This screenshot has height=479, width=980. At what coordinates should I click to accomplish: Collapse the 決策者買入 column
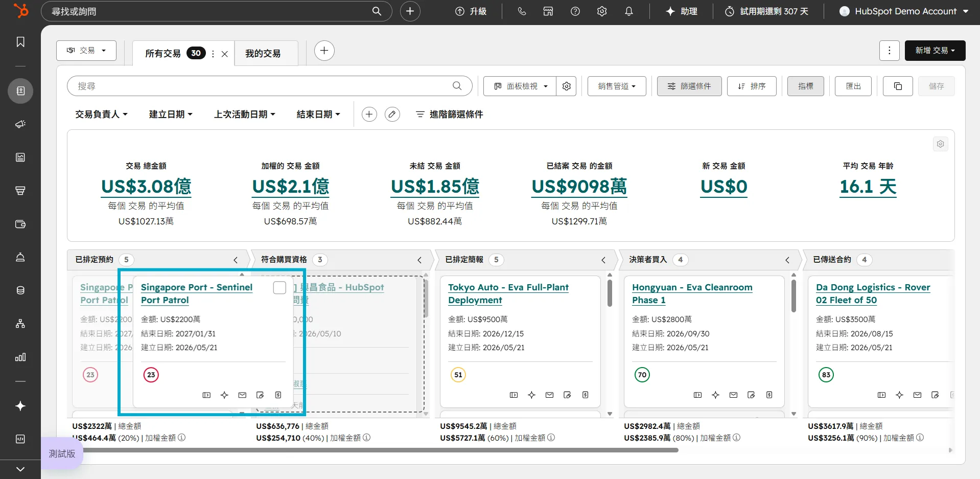click(787, 260)
